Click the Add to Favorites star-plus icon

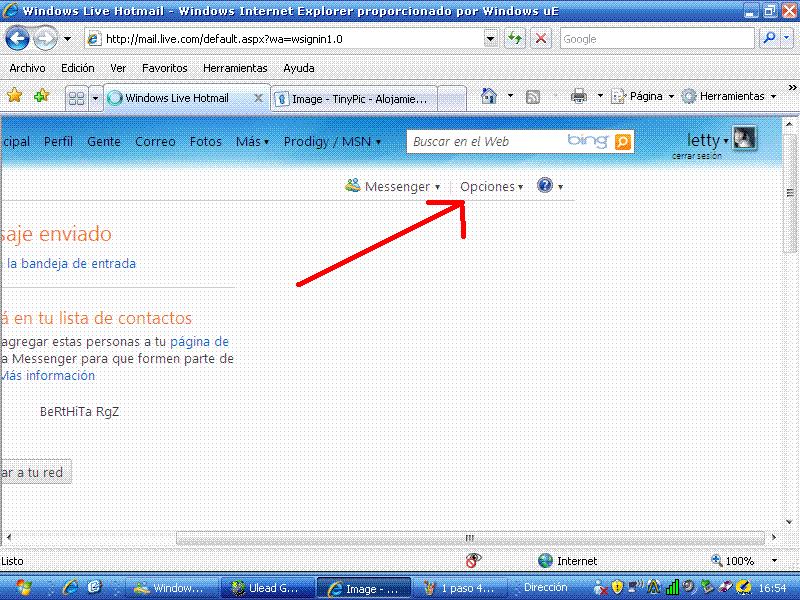[x=41, y=95]
